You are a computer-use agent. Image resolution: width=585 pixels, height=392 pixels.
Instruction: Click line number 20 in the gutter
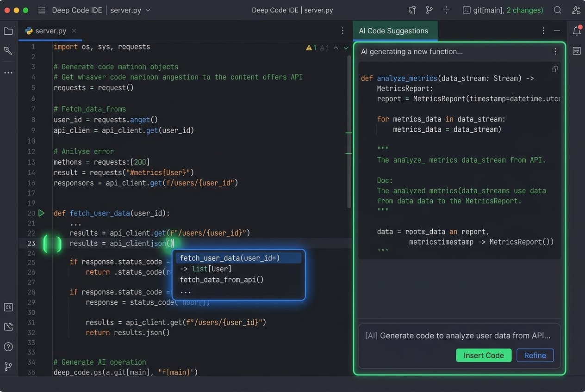31,213
